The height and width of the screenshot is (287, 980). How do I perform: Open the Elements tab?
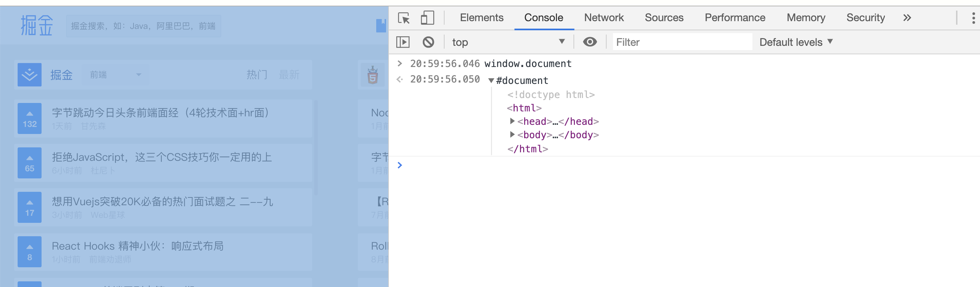click(481, 18)
